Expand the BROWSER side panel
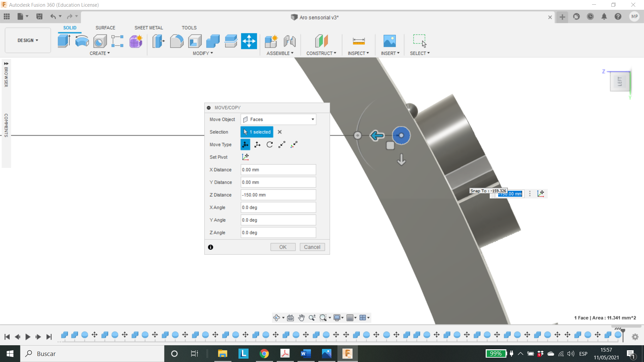Image resolution: width=644 pixels, height=362 pixels. [x=6, y=74]
